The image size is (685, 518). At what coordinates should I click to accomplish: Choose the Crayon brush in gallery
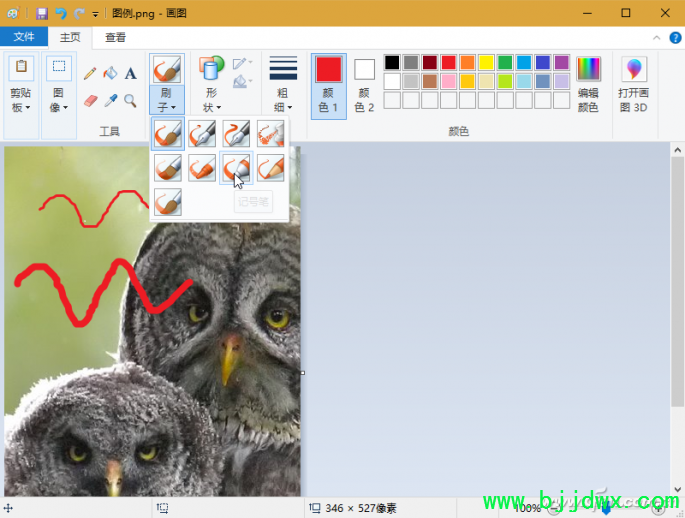pyautogui.click(x=202, y=168)
